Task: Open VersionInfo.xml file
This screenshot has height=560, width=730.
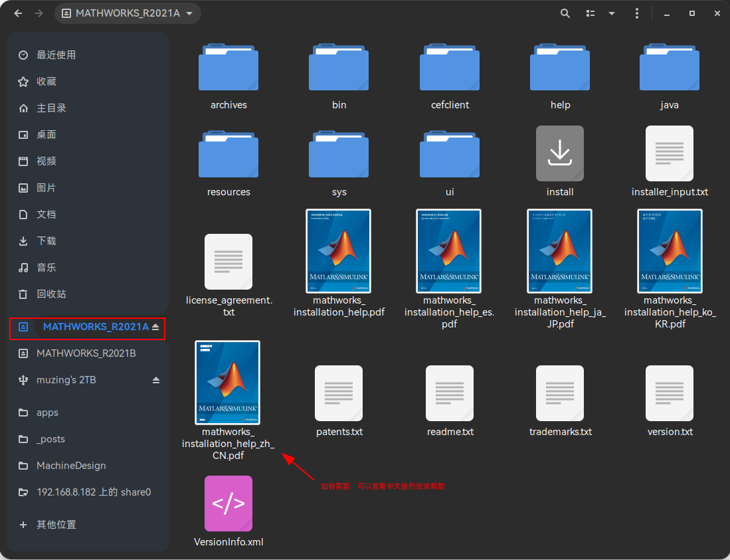Action: click(228, 504)
